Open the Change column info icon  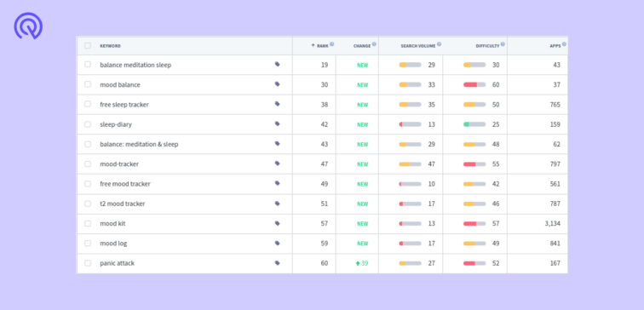(x=374, y=44)
